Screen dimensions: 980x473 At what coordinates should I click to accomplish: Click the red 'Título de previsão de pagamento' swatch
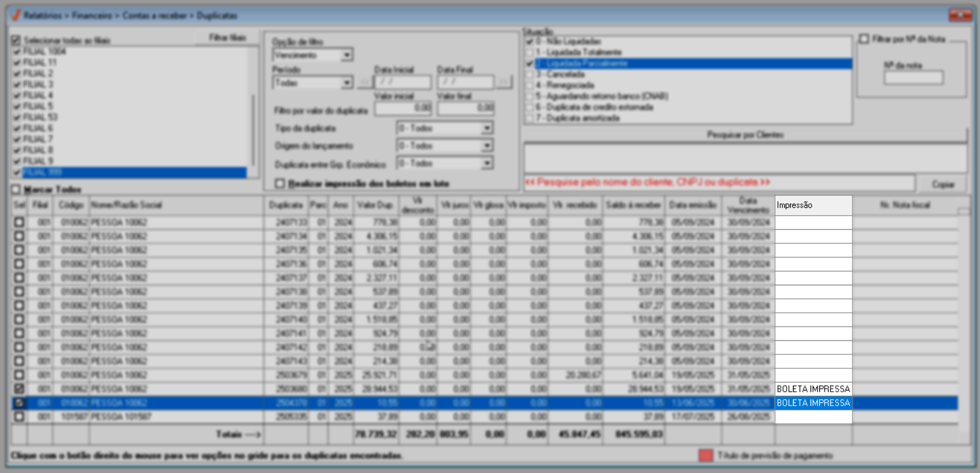(x=706, y=455)
